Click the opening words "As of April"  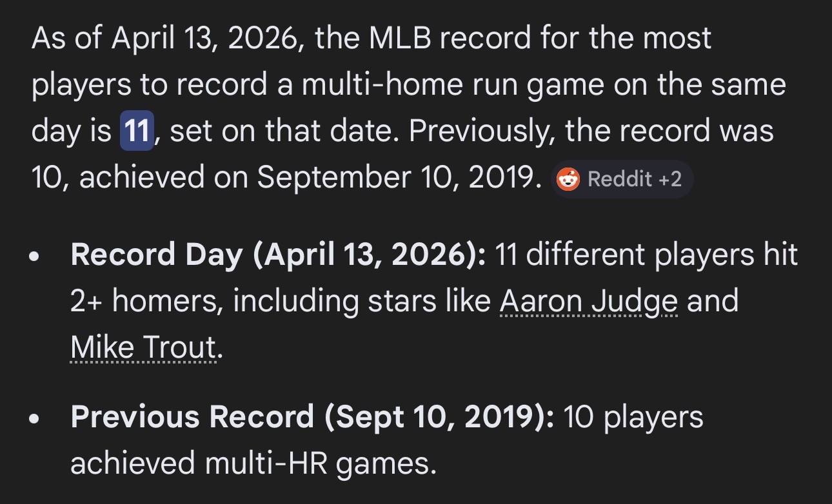[103, 39]
